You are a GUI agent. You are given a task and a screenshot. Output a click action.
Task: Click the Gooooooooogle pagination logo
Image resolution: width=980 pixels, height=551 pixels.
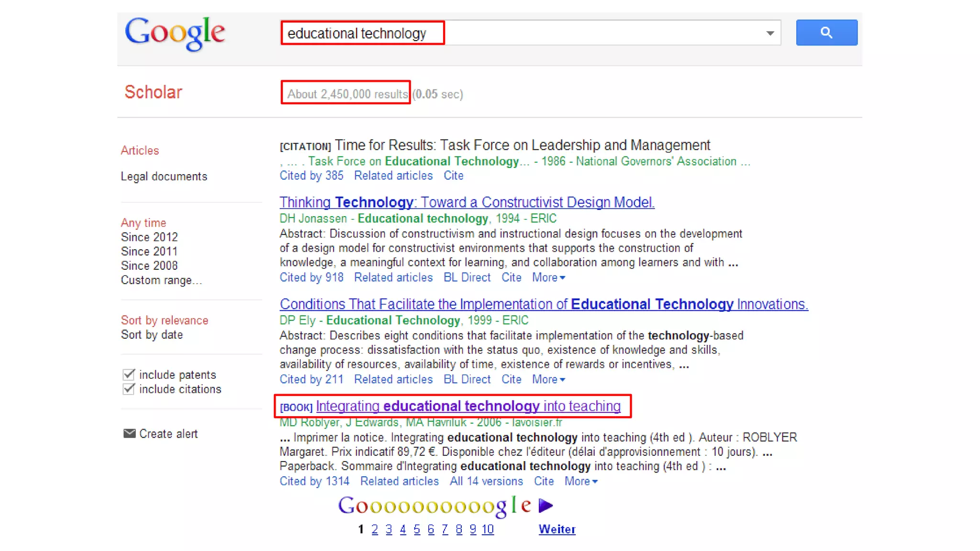click(x=434, y=506)
